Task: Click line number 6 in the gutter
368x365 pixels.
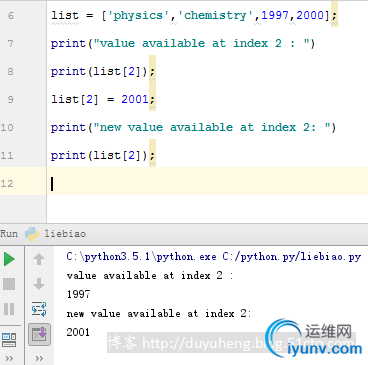Action: [x=11, y=16]
